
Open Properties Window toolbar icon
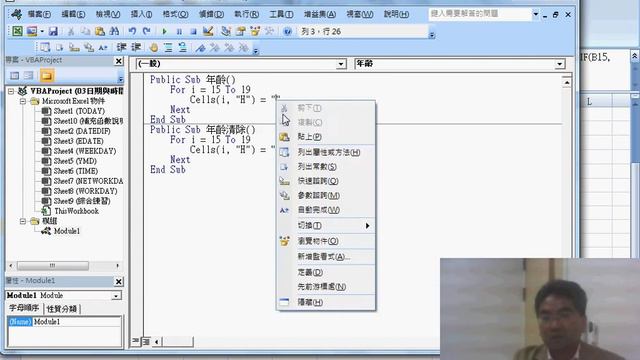(240, 31)
